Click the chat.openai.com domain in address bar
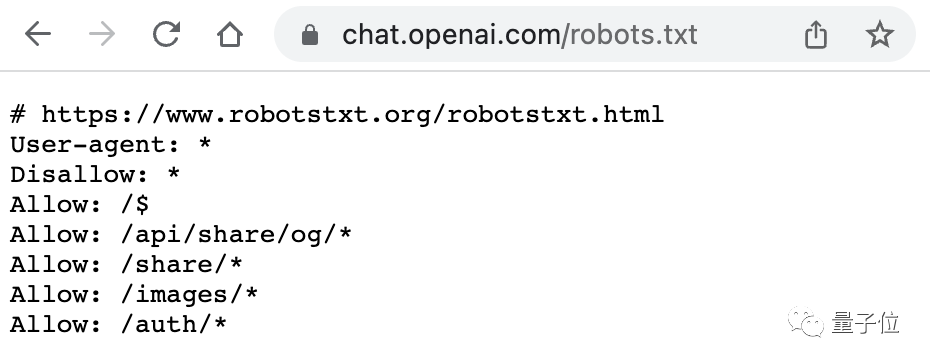Screen dimensions: 930x364 pos(451,35)
